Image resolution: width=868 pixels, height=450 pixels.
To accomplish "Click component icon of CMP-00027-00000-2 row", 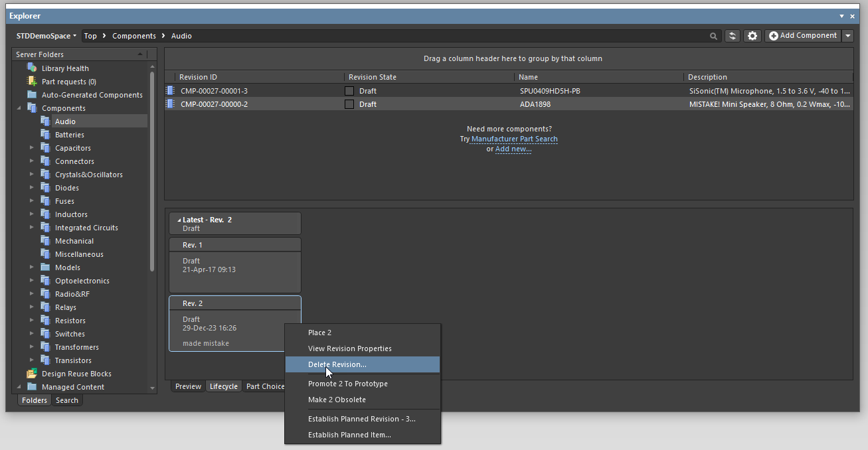I will point(170,104).
